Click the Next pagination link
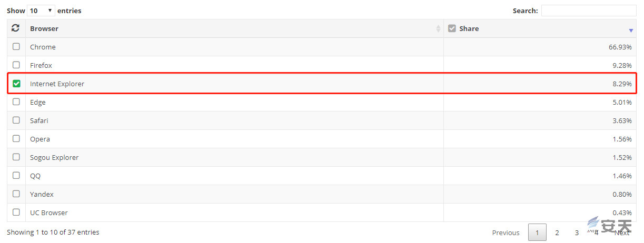 (x=621, y=232)
